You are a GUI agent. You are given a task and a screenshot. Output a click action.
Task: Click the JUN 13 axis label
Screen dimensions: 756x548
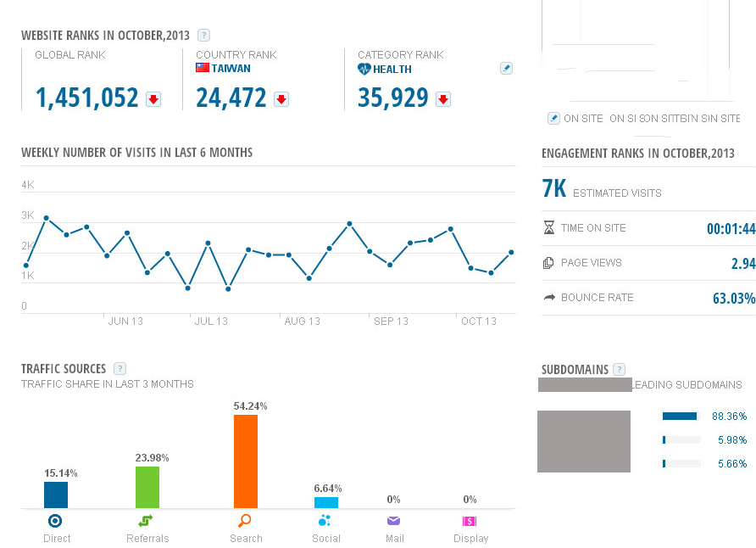point(125,322)
